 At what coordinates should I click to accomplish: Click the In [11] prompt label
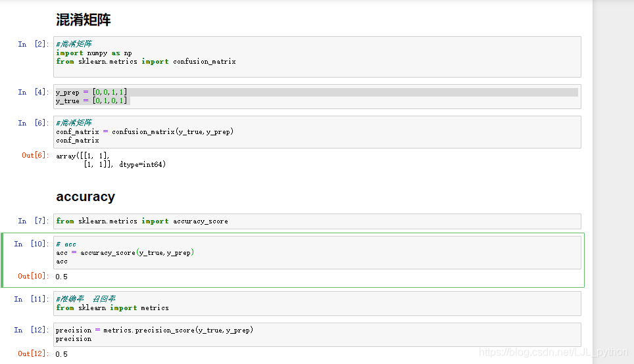pos(31,299)
